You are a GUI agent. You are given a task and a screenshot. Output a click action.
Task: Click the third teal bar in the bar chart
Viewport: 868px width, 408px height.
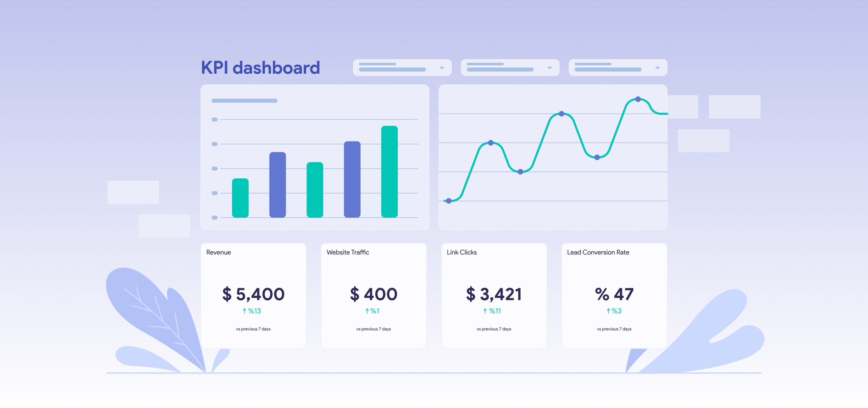pos(315,189)
